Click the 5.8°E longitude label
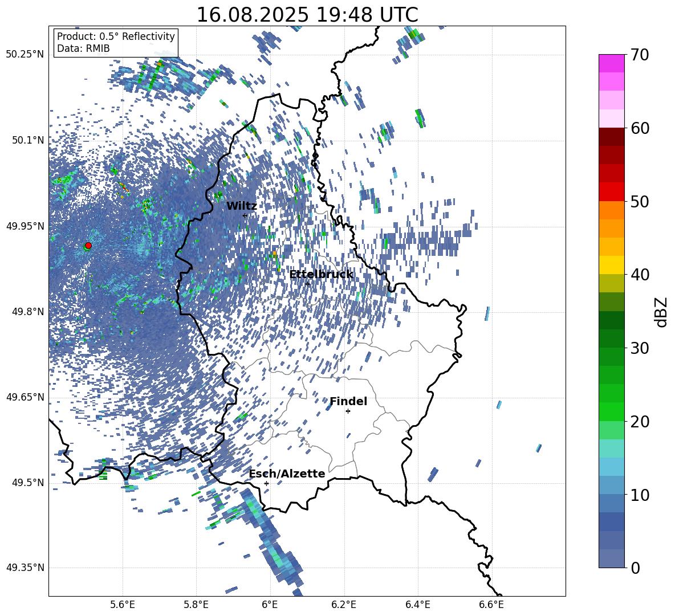This screenshot has width=675, height=616. coord(196,605)
